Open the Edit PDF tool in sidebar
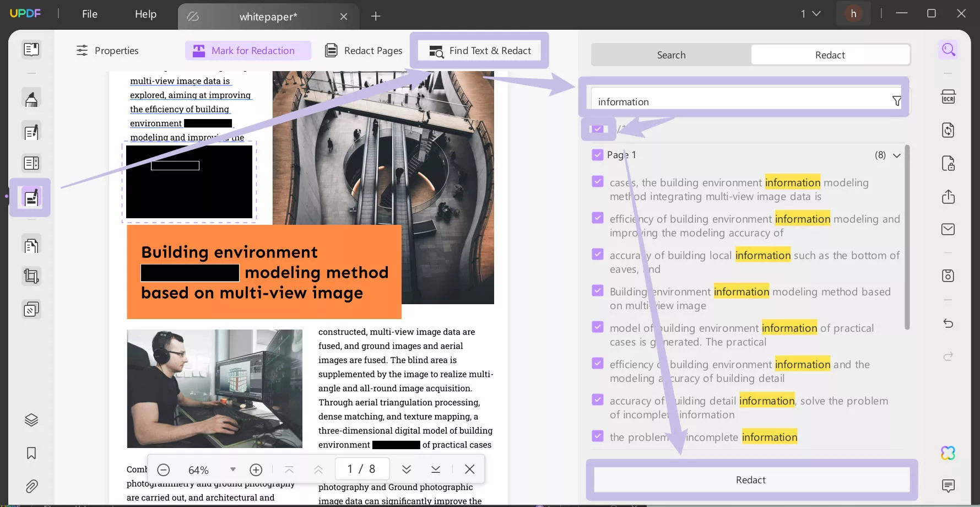Screen dimensions: 980x507 click(31, 132)
